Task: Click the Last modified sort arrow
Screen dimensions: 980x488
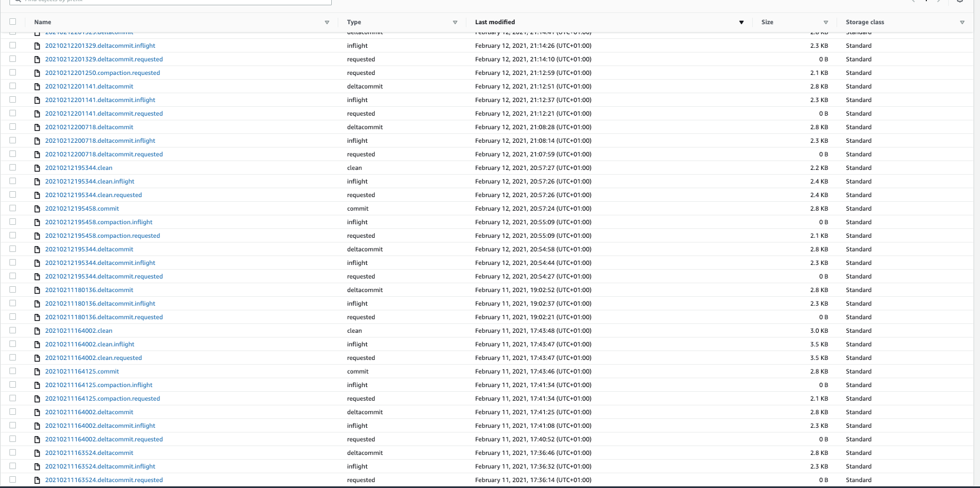Action: coord(741,22)
